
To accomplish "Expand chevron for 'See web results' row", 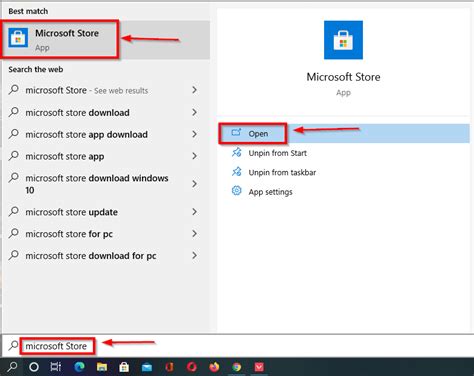I will [194, 90].
